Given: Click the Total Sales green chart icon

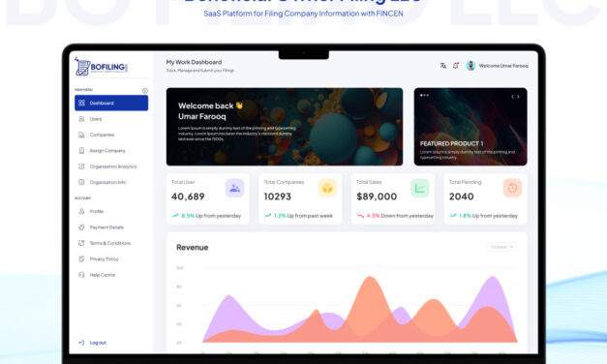Looking at the screenshot, I should click(x=420, y=188).
